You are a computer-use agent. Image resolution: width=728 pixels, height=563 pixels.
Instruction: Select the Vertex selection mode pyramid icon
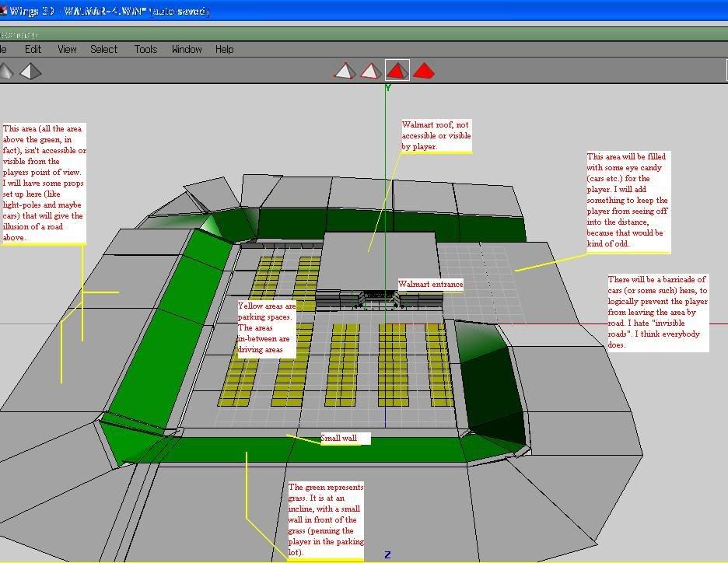point(345,72)
